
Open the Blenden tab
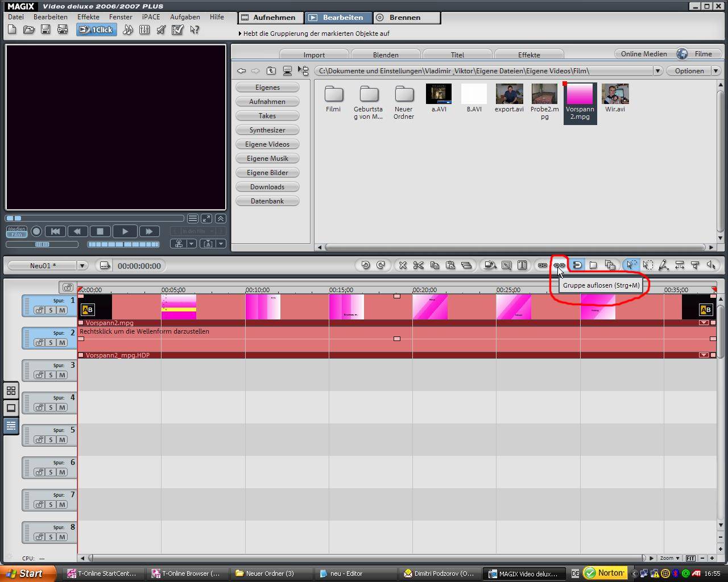pos(386,55)
